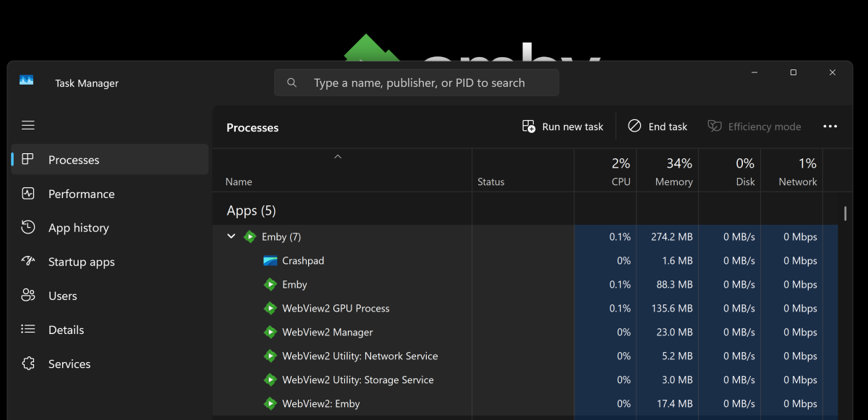
Task: Go to Startup apps section
Action: [x=81, y=262]
